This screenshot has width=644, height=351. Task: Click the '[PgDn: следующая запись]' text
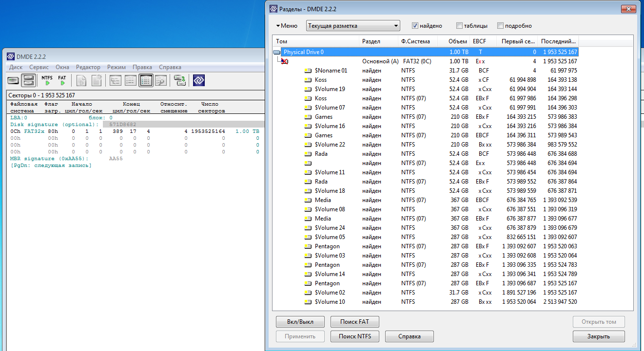click(x=51, y=166)
